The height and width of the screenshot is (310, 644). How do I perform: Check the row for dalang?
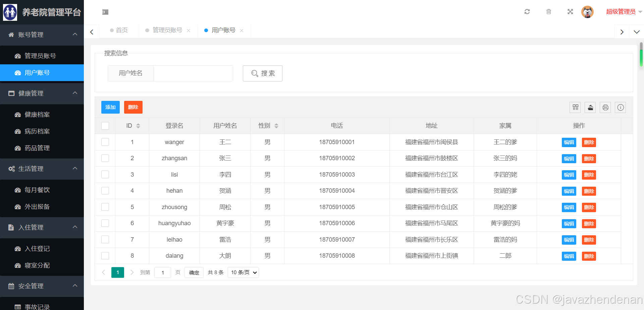105,256
